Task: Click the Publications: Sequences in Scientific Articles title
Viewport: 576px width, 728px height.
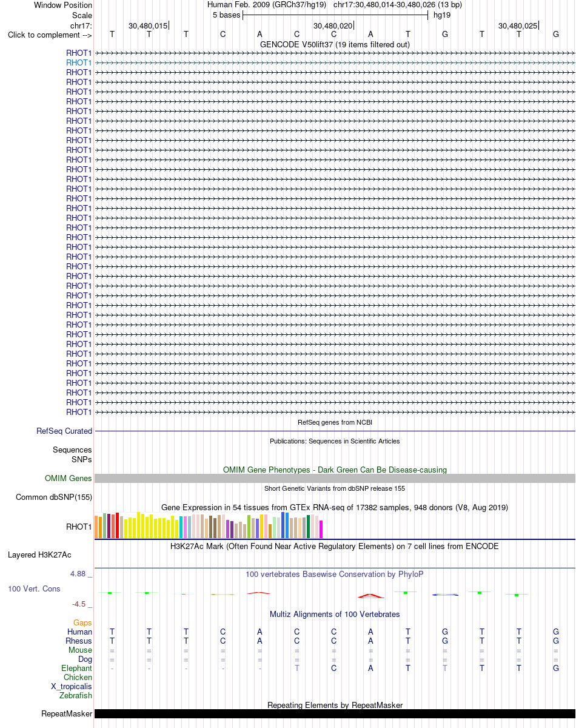Action: [335, 441]
